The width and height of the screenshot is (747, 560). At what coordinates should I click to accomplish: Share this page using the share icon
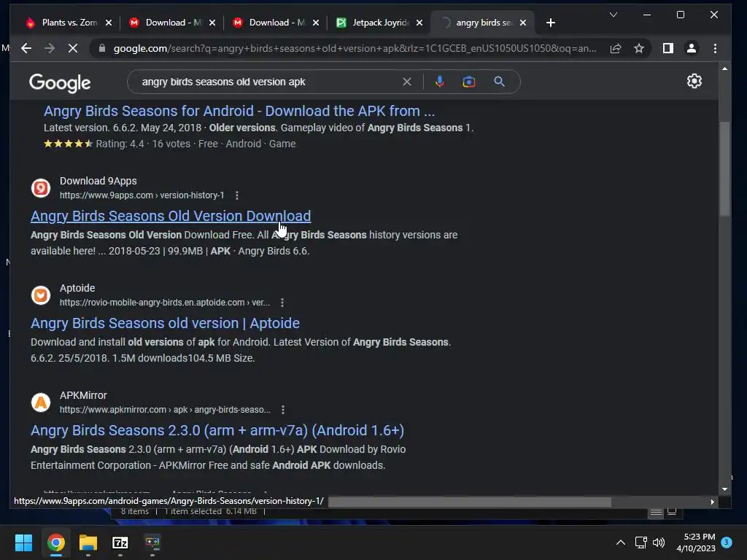tap(616, 48)
